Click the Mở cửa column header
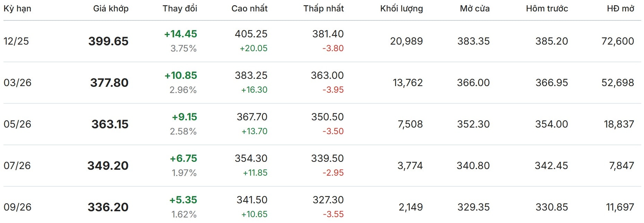 tap(475, 9)
